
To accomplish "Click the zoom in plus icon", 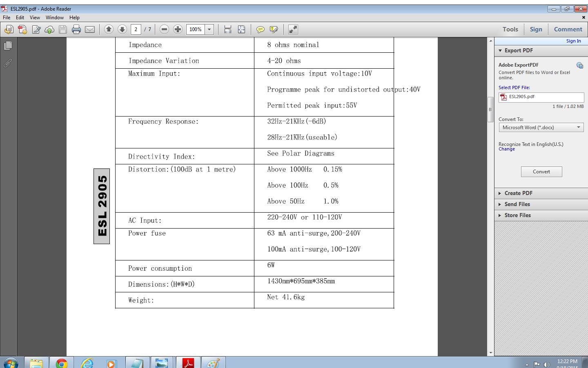I will (178, 29).
